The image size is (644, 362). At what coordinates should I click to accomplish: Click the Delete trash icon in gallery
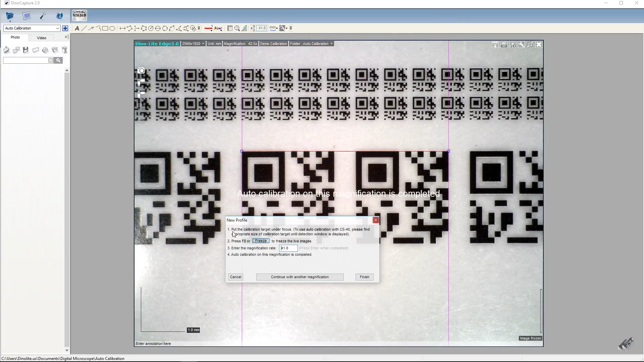65,50
